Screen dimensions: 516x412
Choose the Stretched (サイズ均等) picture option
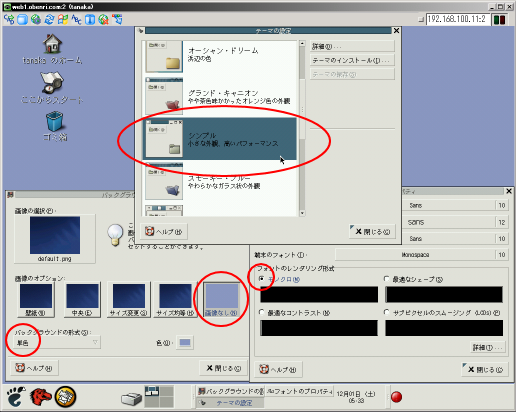pyautogui.click(x=175, y=299)
